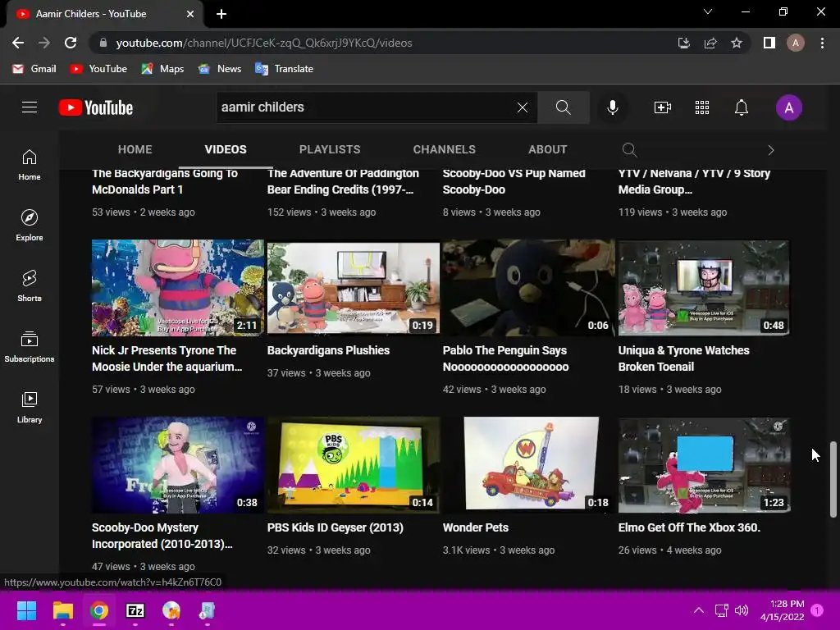The height and width of the screenshot is (630, 840).
Task: Play the Elmo Xbox 1:23 thumbnail
Action: click(x=704, y=465)
